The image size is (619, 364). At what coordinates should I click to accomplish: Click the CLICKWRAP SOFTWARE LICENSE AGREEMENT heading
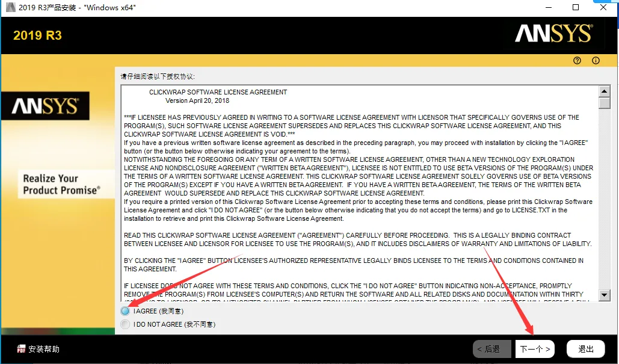tap(218, 92)
